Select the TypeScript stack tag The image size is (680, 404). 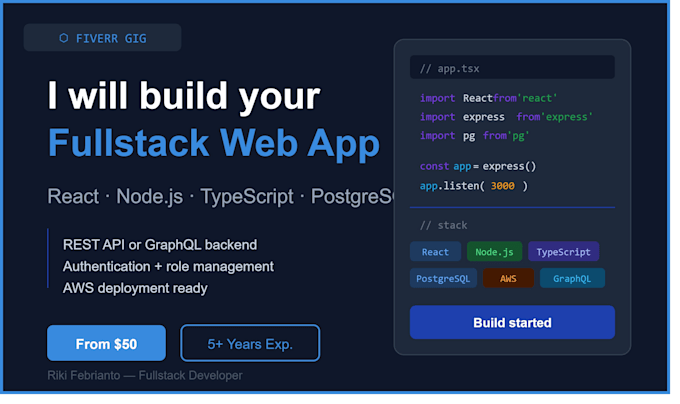(563, 252)
